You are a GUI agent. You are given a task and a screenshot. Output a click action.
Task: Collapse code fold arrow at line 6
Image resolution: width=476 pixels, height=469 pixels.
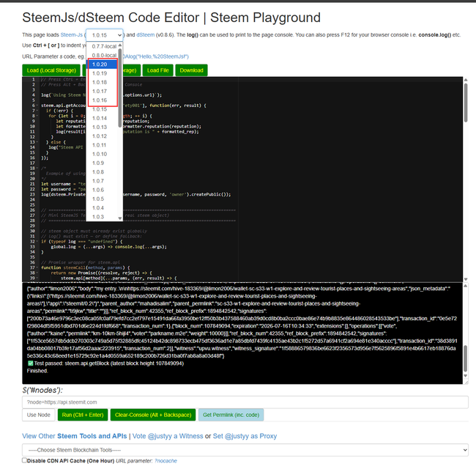point(37,106)
